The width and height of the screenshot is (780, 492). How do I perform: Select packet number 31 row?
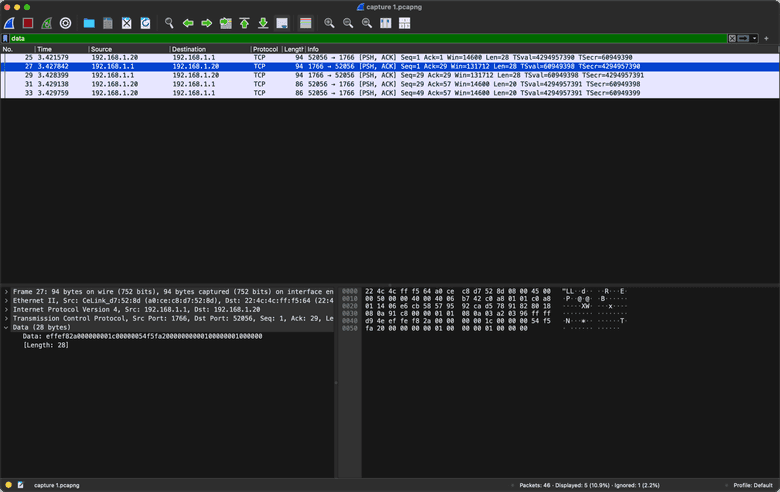pos(390,85)
